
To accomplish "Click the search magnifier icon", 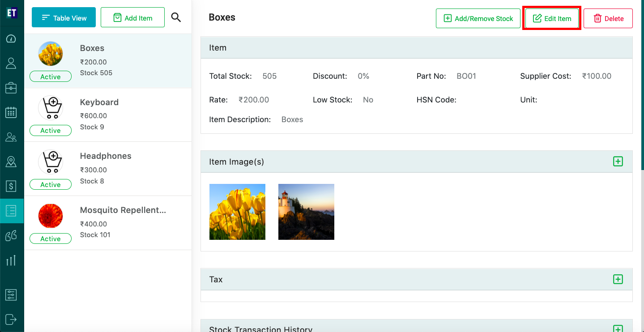I will tap(176, 17).
